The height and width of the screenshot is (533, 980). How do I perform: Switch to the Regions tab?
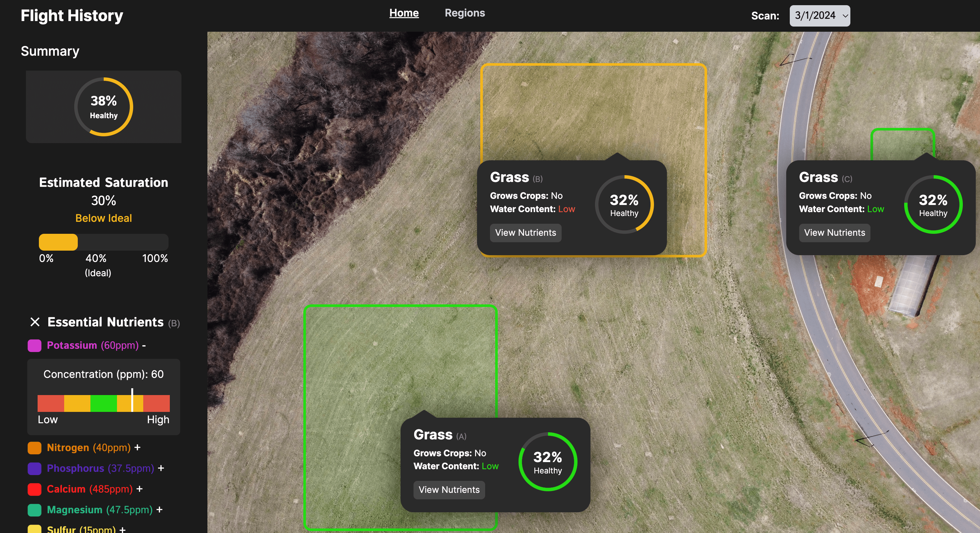(464, 13)
